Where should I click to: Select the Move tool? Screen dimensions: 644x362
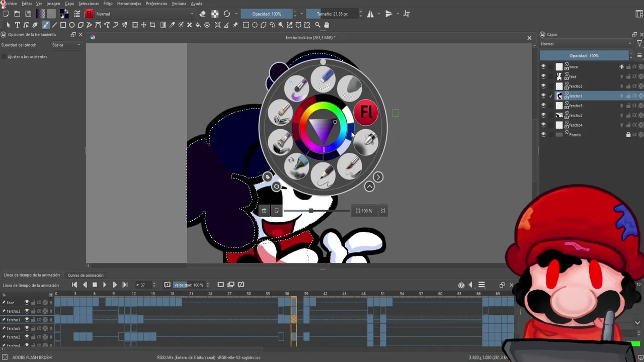(143, 25)
